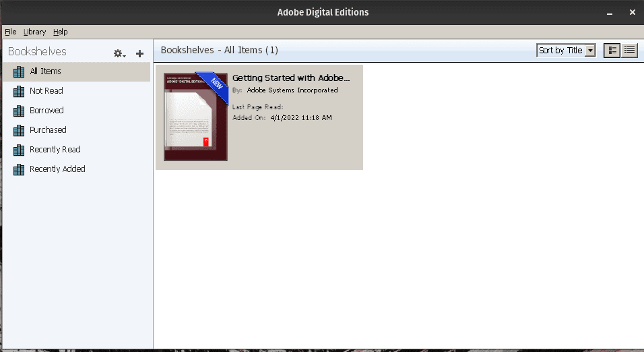644x352 pixels.
Task: Click the Bookshelves - All Items (1) heading
Action: click(220, 50)
